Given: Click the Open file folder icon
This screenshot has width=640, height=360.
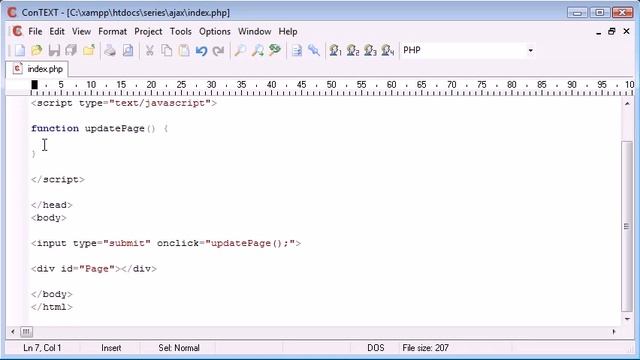Looking at the screenshot, I should (x=37, y=51).
